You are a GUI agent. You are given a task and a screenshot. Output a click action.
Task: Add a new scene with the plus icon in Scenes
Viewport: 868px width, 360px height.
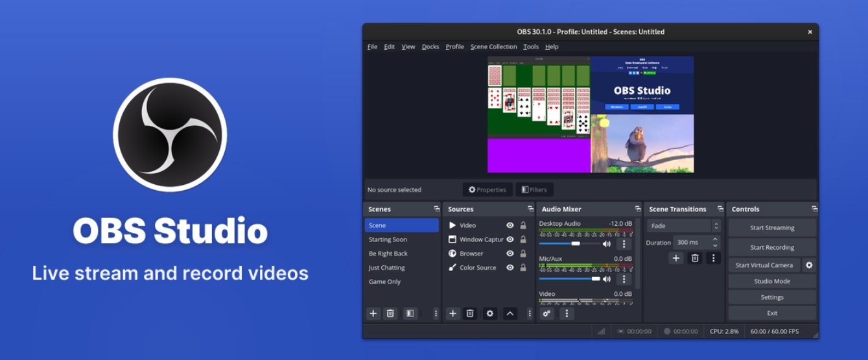tap(373, 313)
